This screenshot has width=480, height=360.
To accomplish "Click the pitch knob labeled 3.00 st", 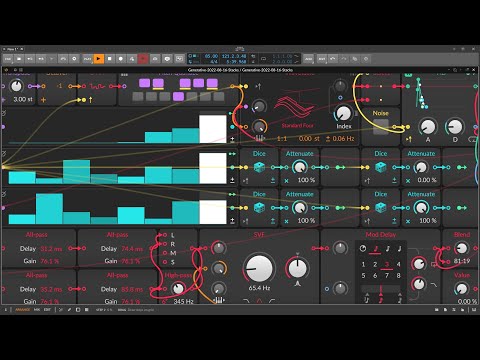I will tap(16, 86).
